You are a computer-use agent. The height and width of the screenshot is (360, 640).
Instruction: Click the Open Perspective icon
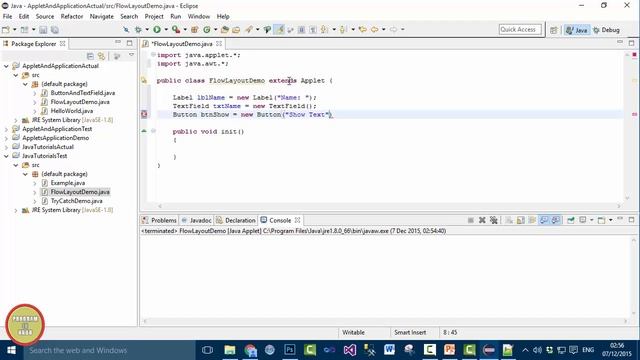(x=553, y=30)
